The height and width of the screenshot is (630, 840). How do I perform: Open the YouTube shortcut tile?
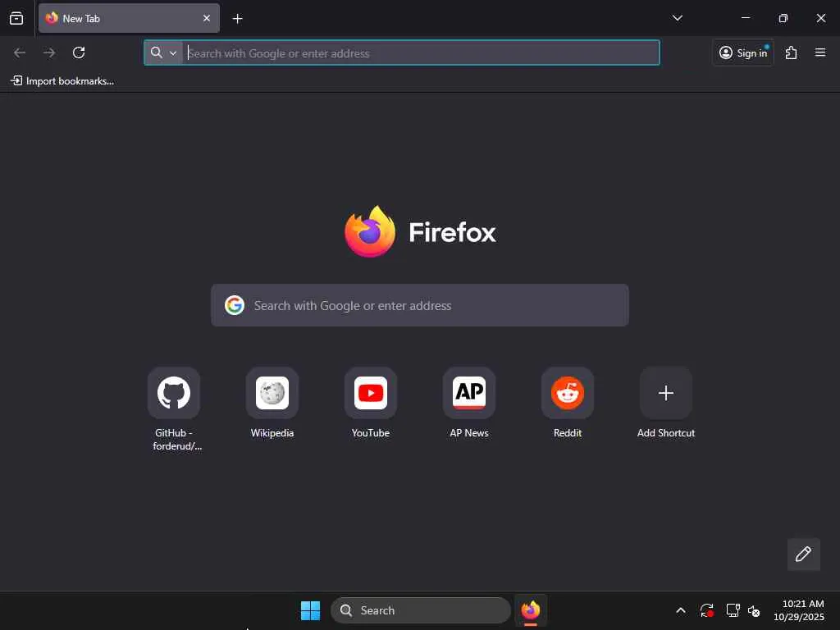371,393
